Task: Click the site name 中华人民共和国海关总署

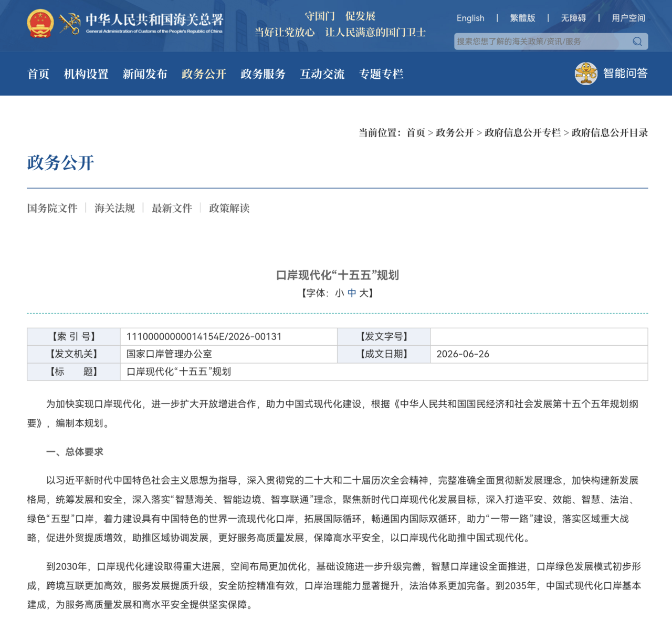Action: pyautogui.click(x=154, y=20)
